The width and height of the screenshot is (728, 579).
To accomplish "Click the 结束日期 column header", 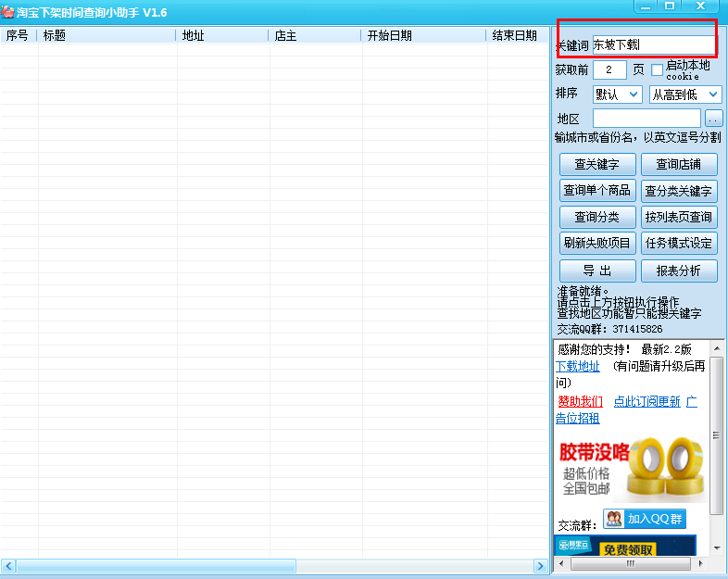I will (x=518, y=35).
